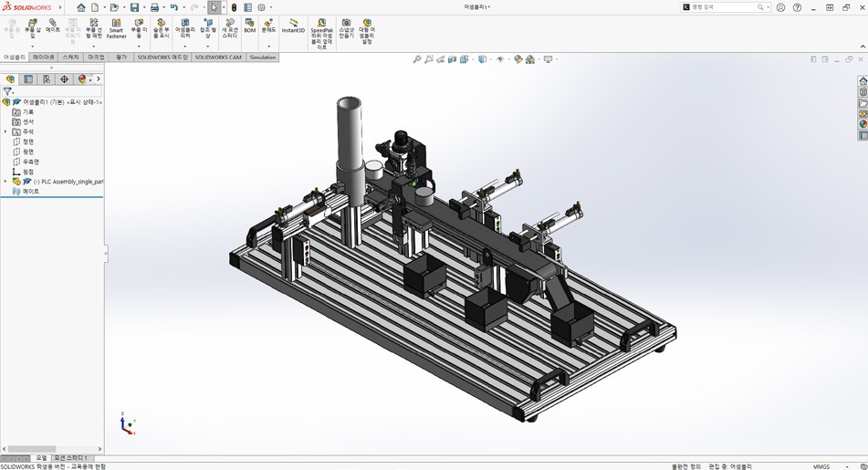Click the MMGS unit system in status bar
Screen dimensions: 868x470
pos(821,466)
